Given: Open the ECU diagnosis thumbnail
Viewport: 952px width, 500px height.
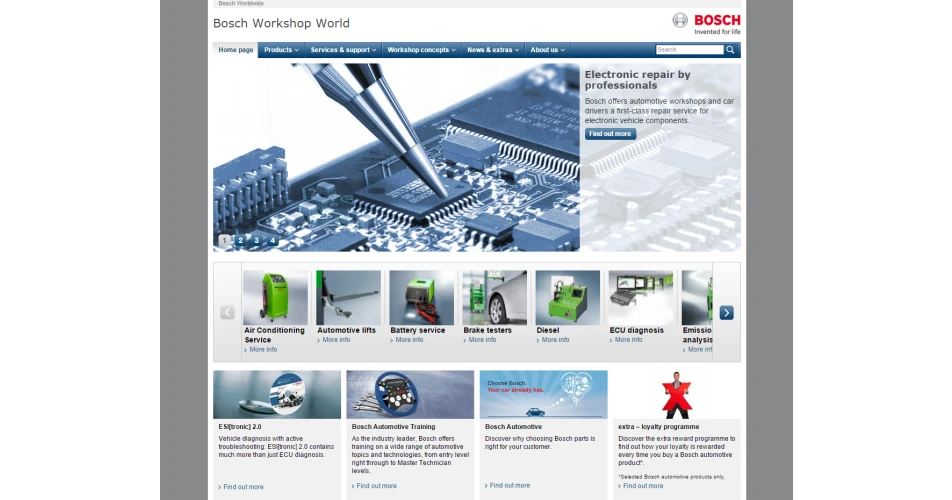Looking at the screenshot, I should pyautogui.click(x=641, y=297).
